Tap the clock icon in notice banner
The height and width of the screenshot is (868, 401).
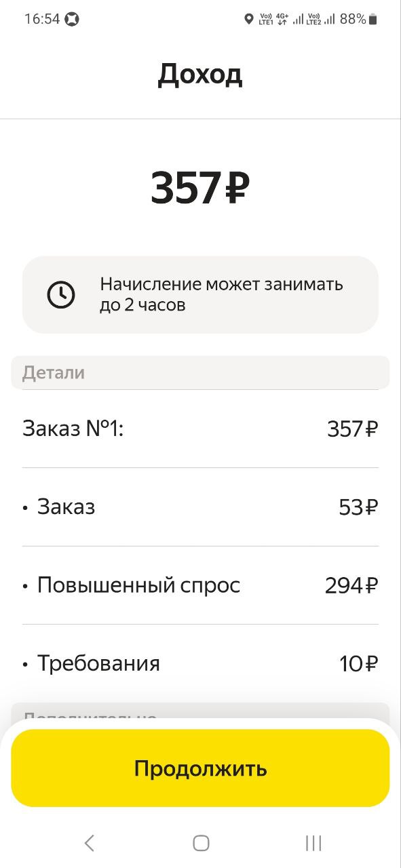(x=61, y=294)
